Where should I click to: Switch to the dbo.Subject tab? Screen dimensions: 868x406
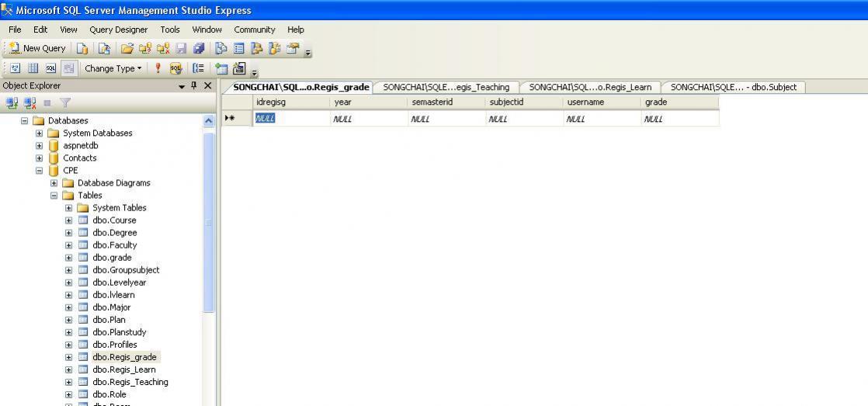pyautogui.click(x=734, y=88)
